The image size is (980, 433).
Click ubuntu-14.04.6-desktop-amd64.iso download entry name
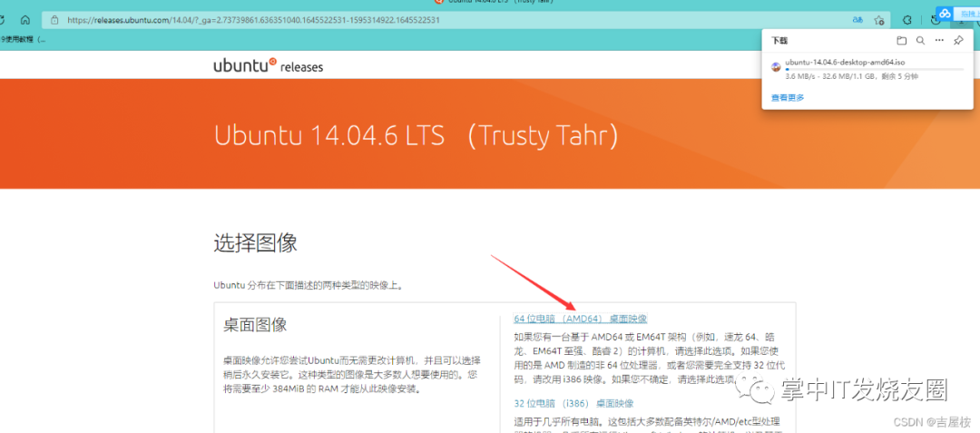845,63
